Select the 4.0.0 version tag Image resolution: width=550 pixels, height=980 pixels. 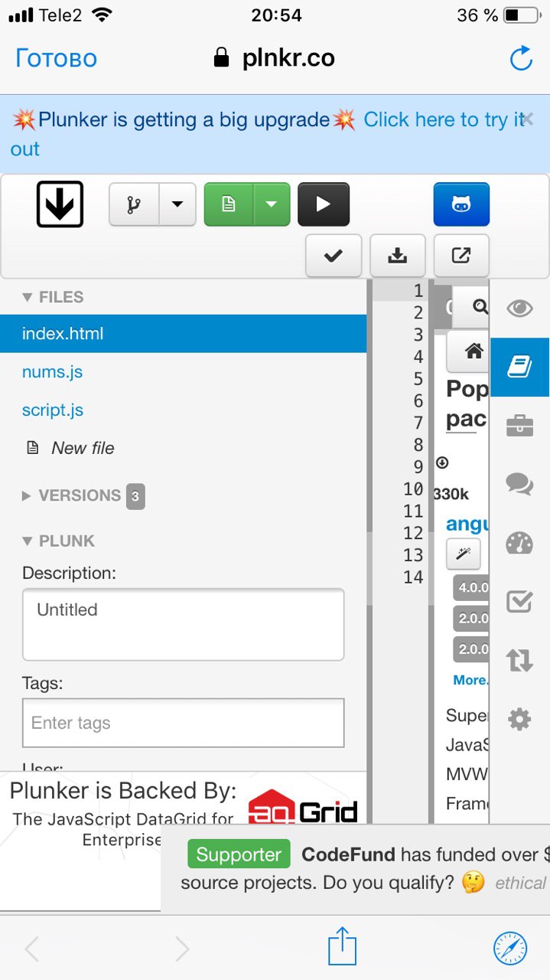click(471, 588)
